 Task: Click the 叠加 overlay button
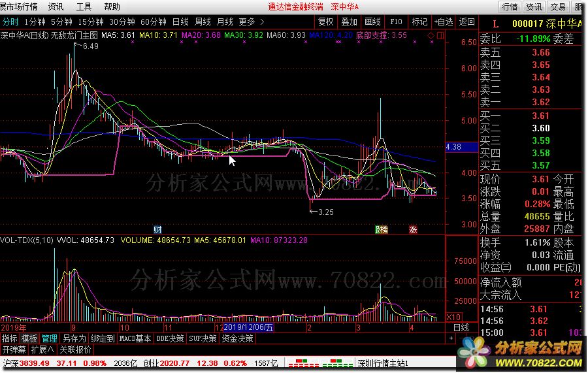click(x=349, y=22)
